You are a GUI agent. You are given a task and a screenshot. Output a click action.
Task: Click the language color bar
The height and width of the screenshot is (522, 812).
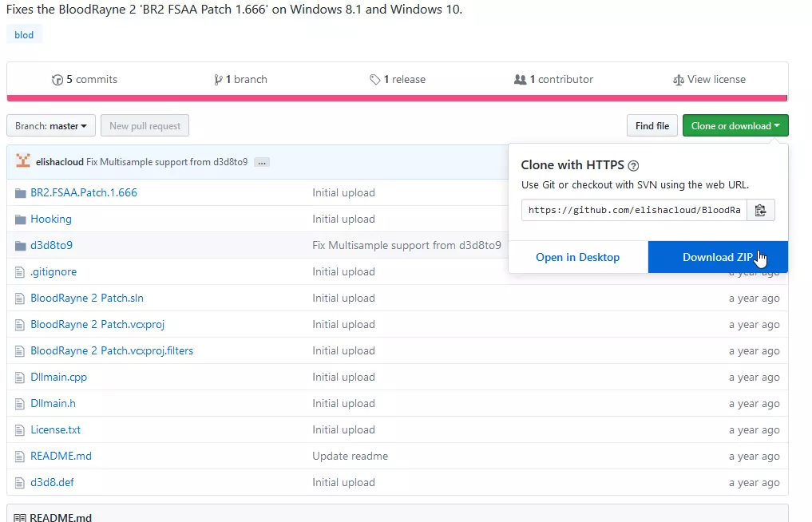397,98
